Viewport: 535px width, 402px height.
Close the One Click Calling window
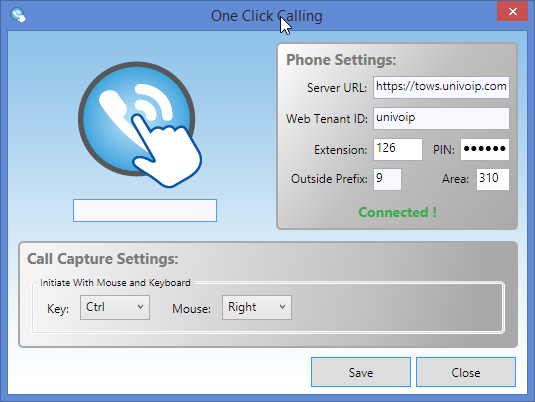coord(512,12)
